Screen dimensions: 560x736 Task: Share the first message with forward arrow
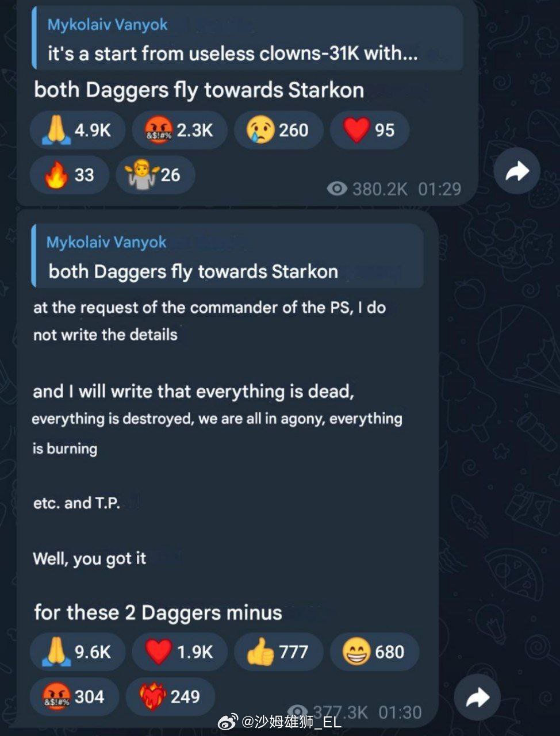tap(517, 171)
